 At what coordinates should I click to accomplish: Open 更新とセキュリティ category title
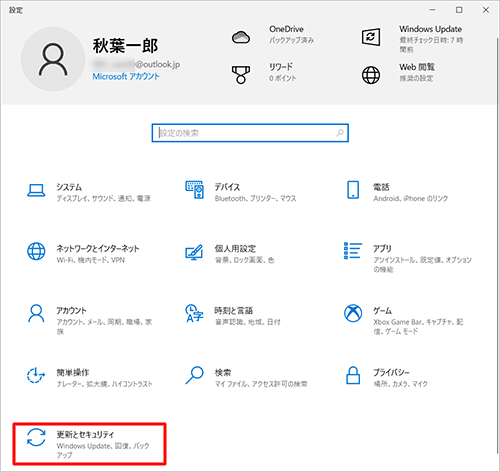(85, 434)
